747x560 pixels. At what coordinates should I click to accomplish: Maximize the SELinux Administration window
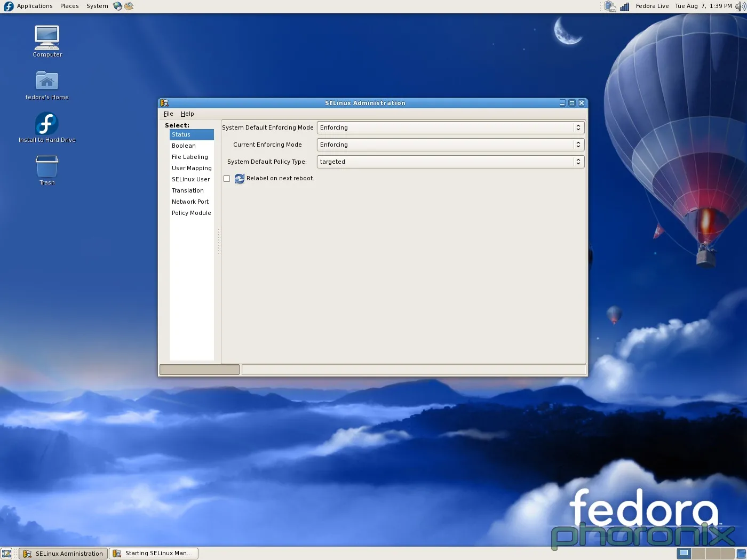[572, 103]
